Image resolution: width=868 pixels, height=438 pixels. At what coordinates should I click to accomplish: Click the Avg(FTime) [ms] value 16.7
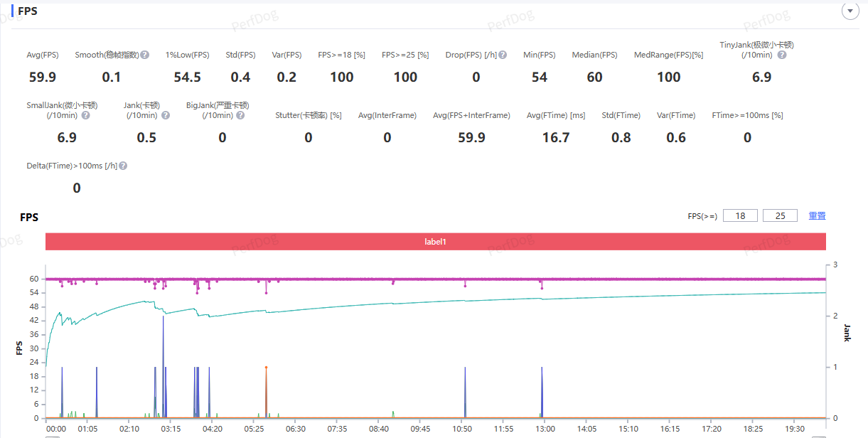[556, 137]
